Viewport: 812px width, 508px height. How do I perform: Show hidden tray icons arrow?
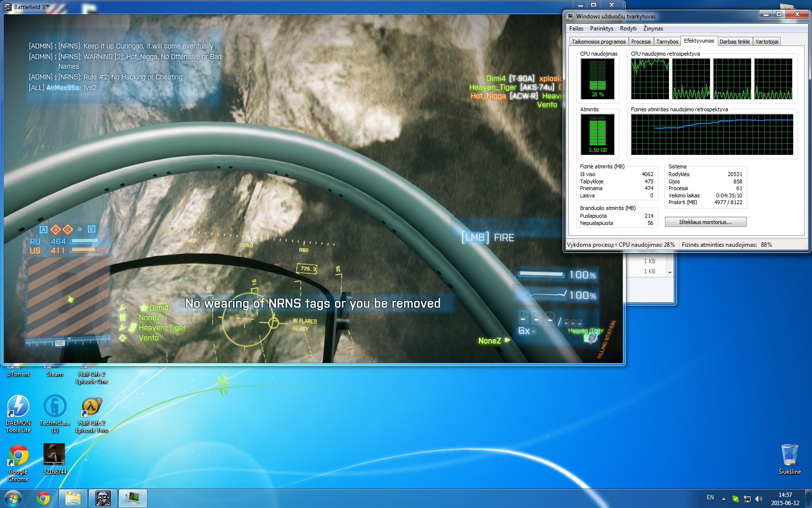tap(724, 499)
